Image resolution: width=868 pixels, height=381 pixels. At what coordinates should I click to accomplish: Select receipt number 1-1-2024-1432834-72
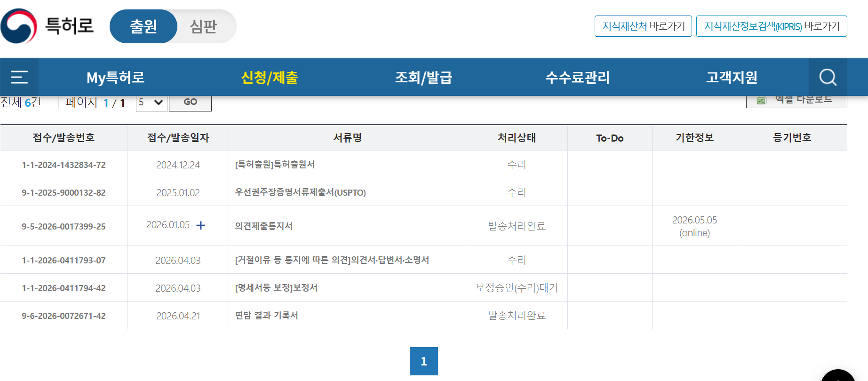64,165
